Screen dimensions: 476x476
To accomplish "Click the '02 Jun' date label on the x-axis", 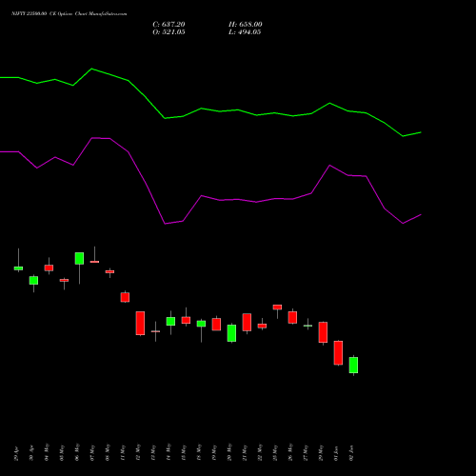I will [x=351, y=453].
